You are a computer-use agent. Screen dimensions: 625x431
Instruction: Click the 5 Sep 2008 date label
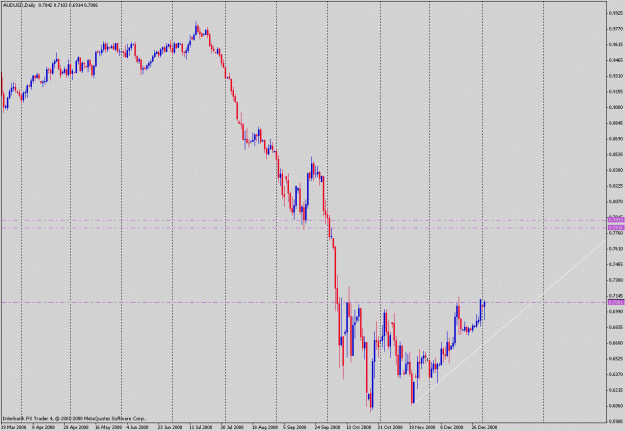pos(294,427)
